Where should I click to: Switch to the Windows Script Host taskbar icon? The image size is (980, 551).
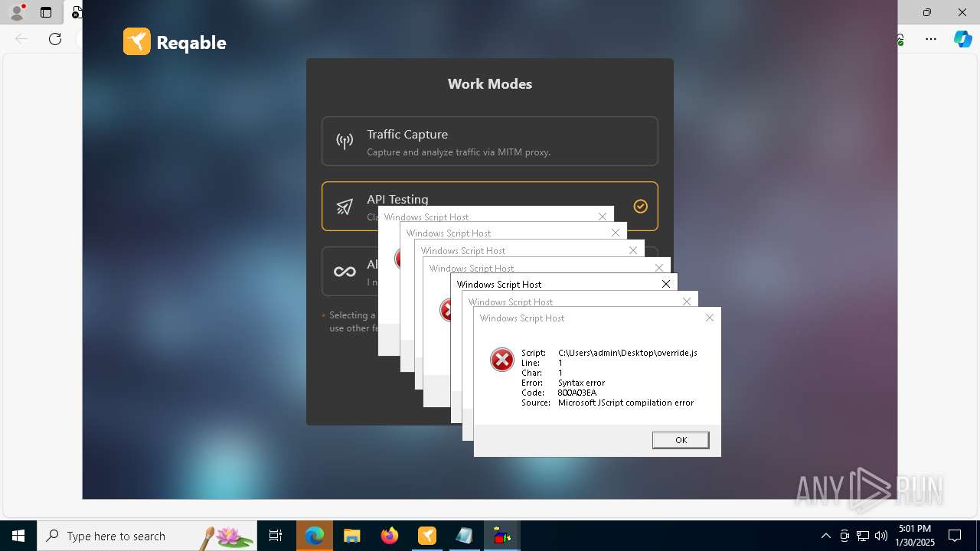[x=502, y=536]
